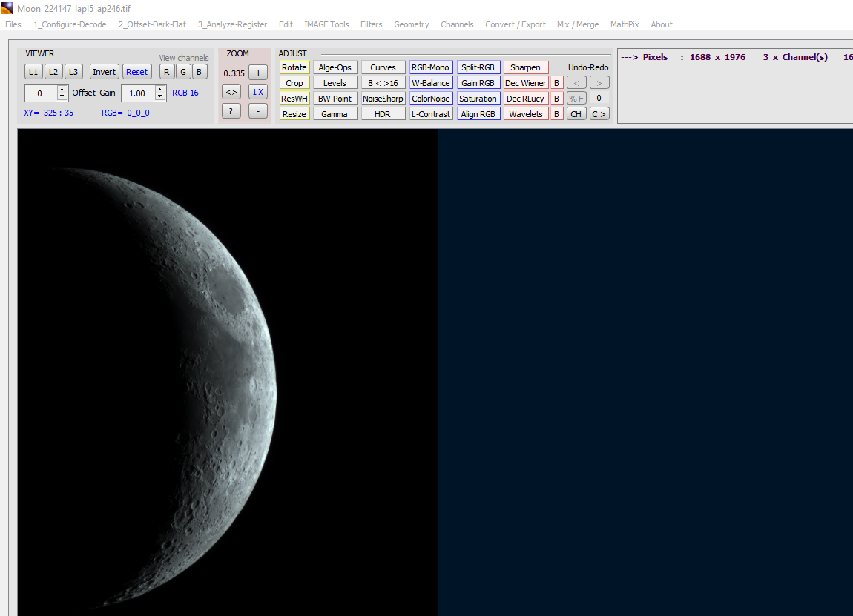Image resolution: width=853 pixels, height=616 pixels.
Task: Increase the Offset value with up arrow
Action: [62, 89]
